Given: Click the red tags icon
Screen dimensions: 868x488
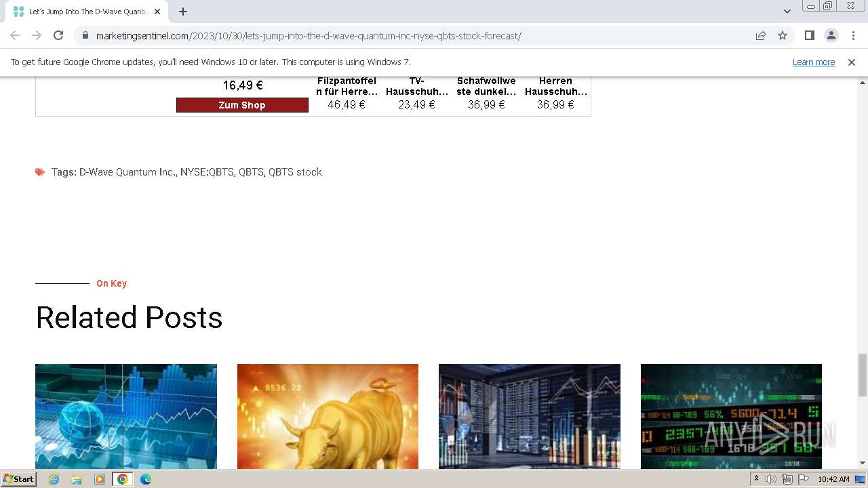Looking at the screenshot, I should coord(40,172).
